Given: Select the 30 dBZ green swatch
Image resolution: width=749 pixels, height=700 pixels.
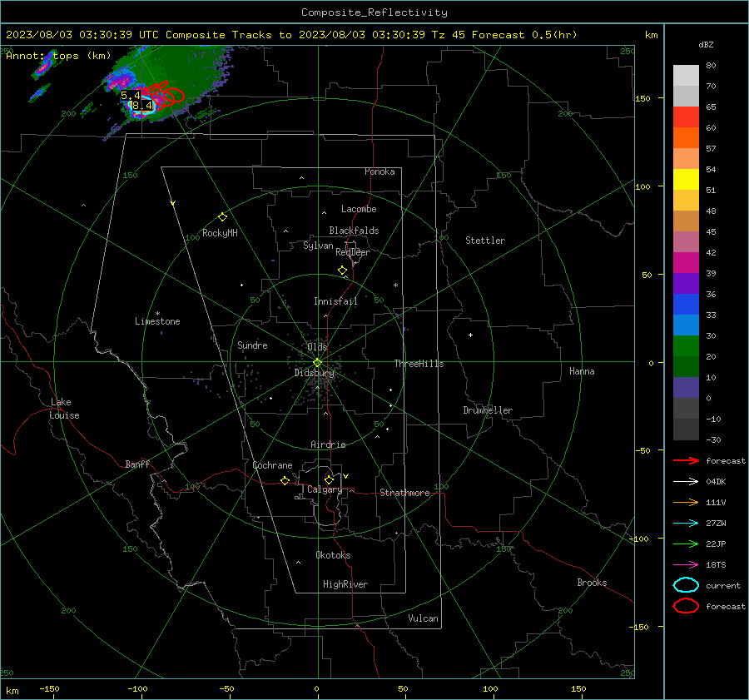Looking at the screenshot, I should coord(686,346).
